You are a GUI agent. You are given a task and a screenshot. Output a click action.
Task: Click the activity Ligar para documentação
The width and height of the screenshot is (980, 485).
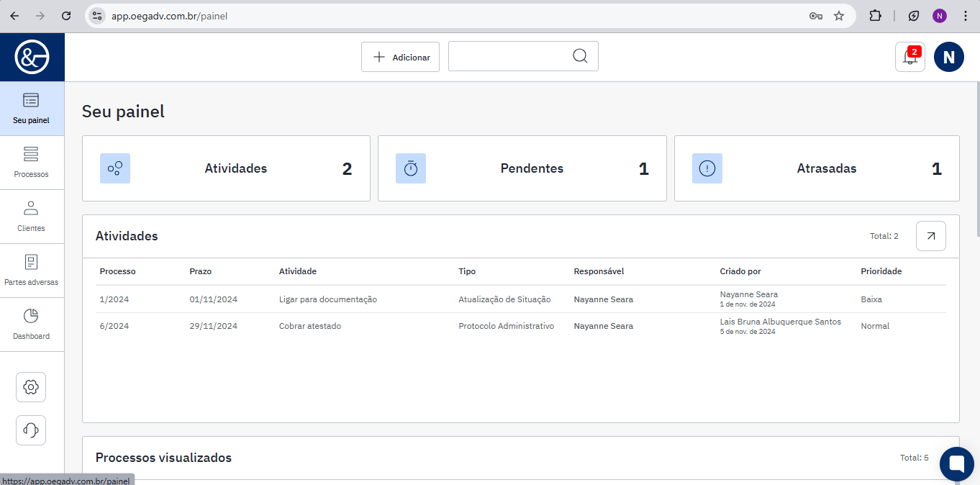point(328,299)
